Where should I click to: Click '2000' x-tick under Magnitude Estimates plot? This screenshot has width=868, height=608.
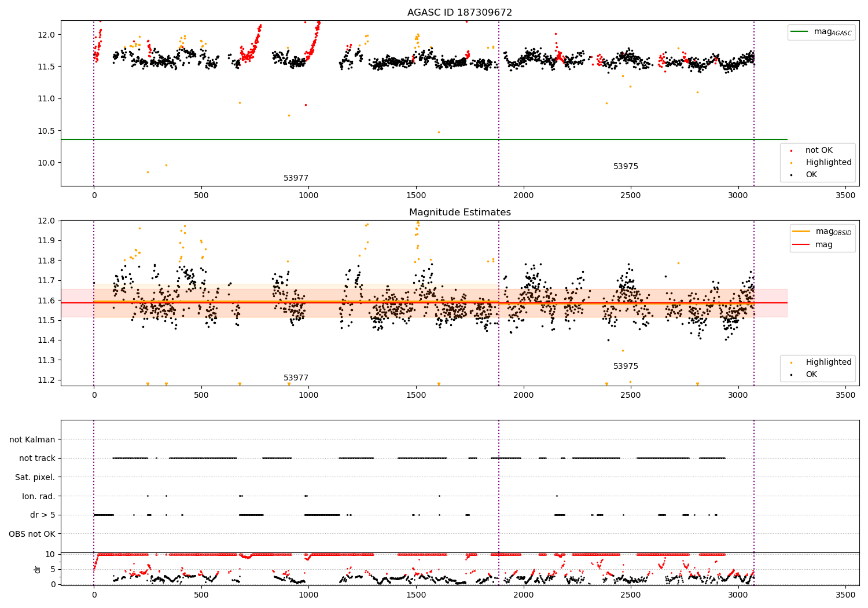524,395
